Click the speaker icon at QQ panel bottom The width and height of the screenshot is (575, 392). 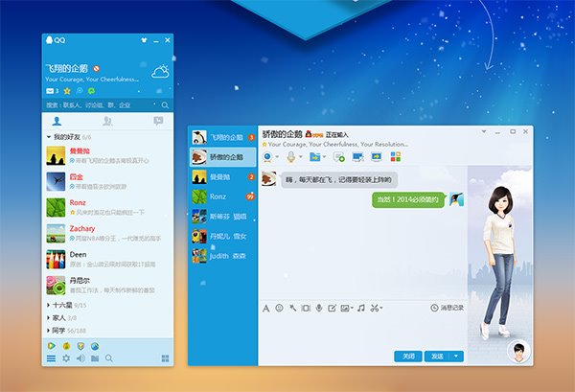pos(80,358)
